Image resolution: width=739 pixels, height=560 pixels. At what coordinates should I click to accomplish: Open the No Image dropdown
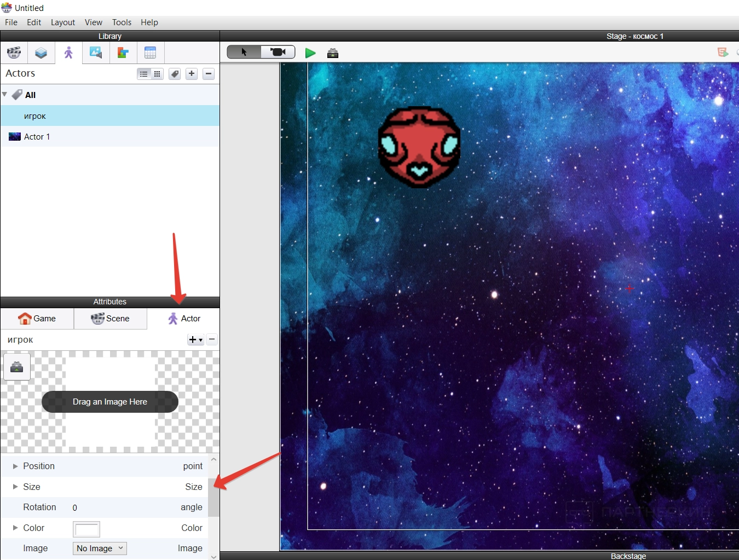click(x=100, y=549)
